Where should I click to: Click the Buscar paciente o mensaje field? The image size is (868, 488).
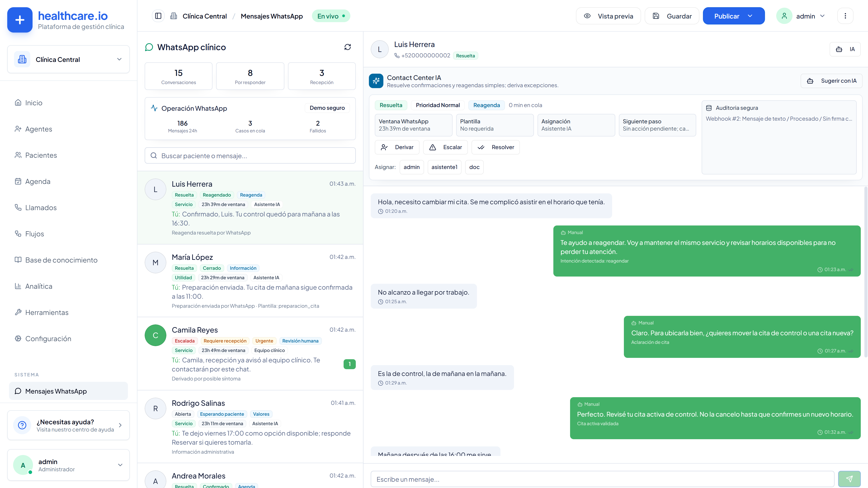250,156
